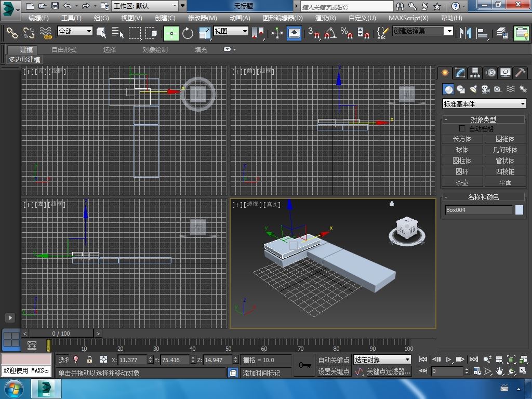Open the Modify panel tab
Viewport: 532px width, 399px height.
coord(460,73)
